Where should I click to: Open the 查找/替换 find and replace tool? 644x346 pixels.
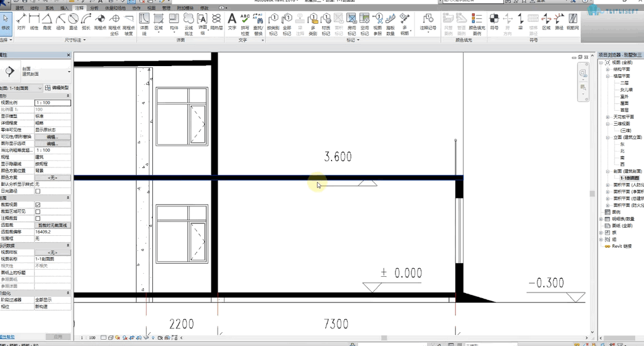click(258, 25)
